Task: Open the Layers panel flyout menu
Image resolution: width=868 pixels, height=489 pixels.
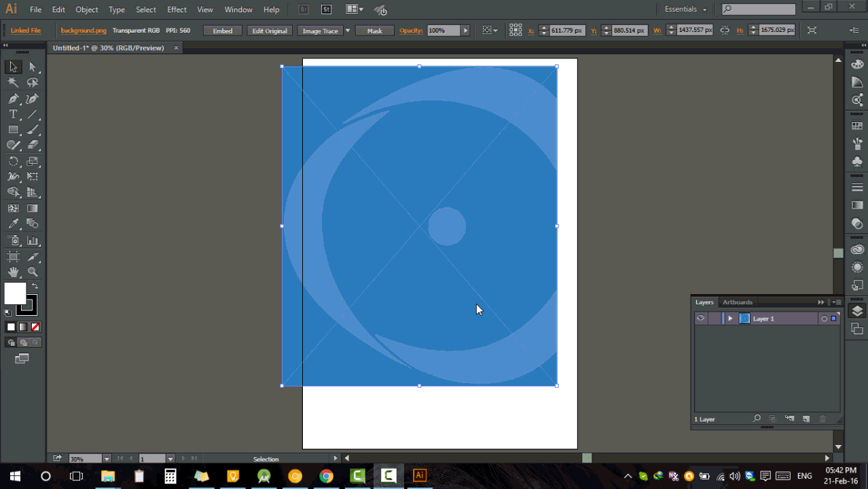Action: 837,302
